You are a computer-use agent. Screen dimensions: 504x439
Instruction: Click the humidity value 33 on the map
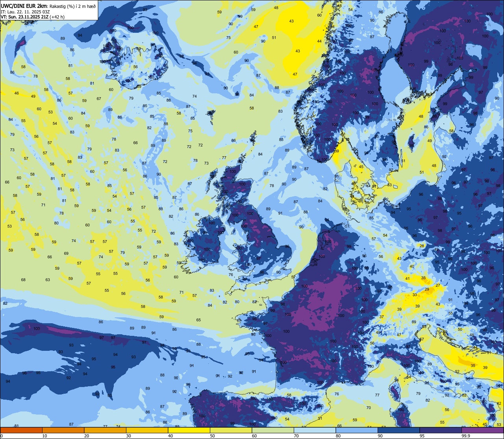pos(415,295)
